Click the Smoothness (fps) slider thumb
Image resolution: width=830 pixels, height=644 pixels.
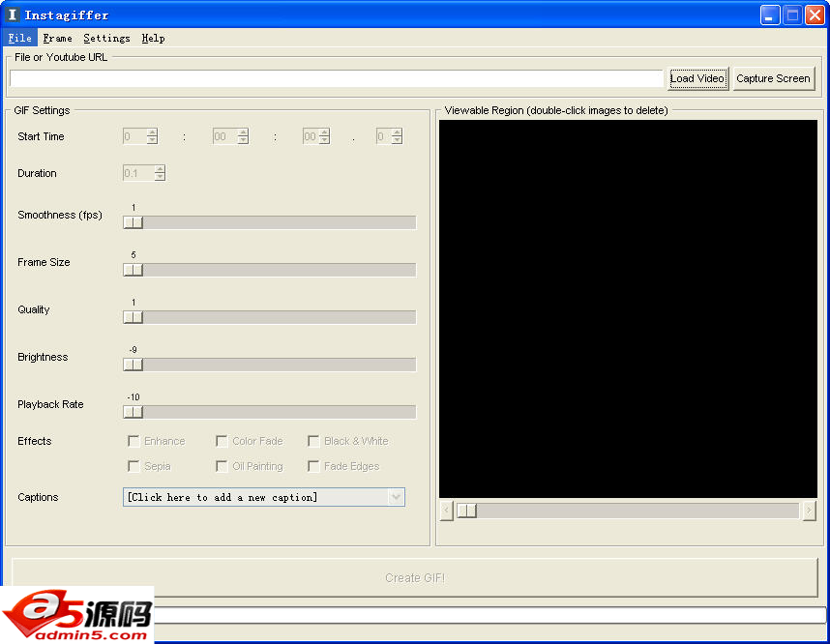[x=133, y=222]
